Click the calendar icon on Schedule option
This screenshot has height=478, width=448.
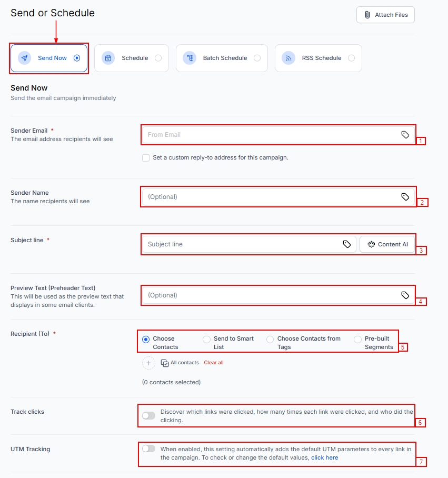[x=108, y=58]
